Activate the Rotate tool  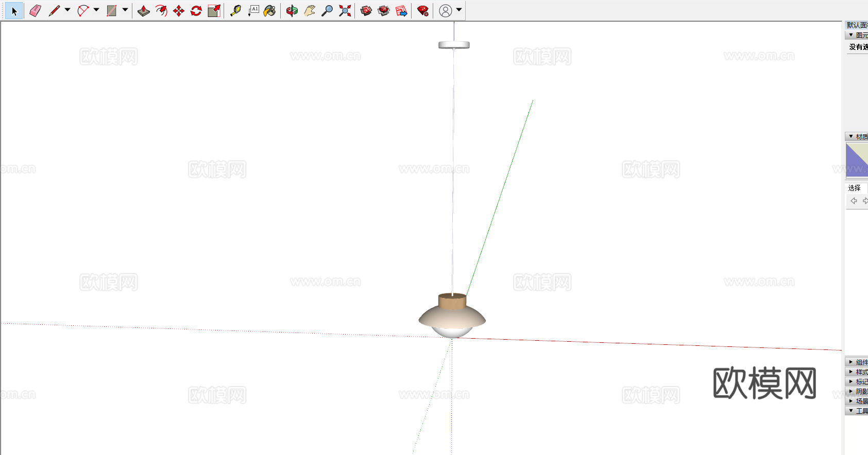point(196,11)
